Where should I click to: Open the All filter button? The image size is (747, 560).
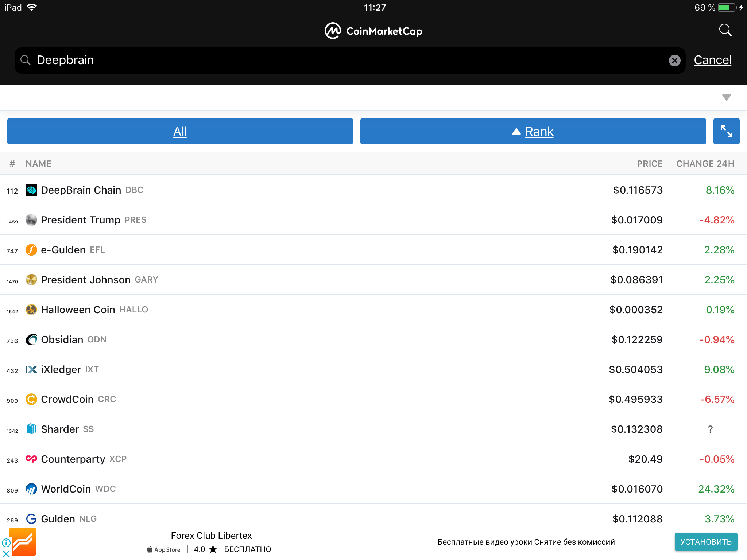click(180, 131)
